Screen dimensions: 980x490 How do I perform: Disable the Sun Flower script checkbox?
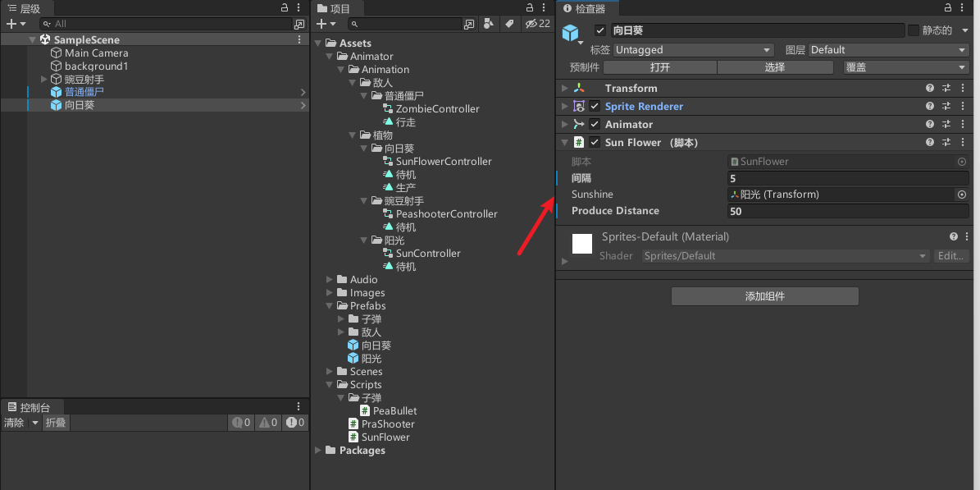click(595, 143)
